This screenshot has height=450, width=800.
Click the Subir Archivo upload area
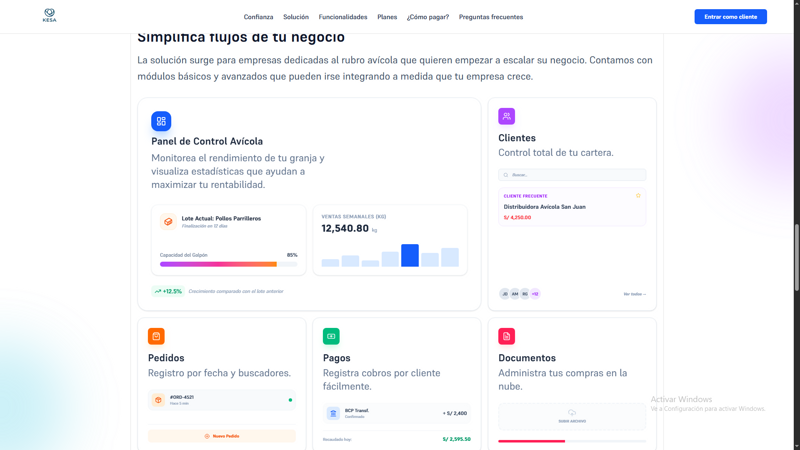click(x=572, y=416)
